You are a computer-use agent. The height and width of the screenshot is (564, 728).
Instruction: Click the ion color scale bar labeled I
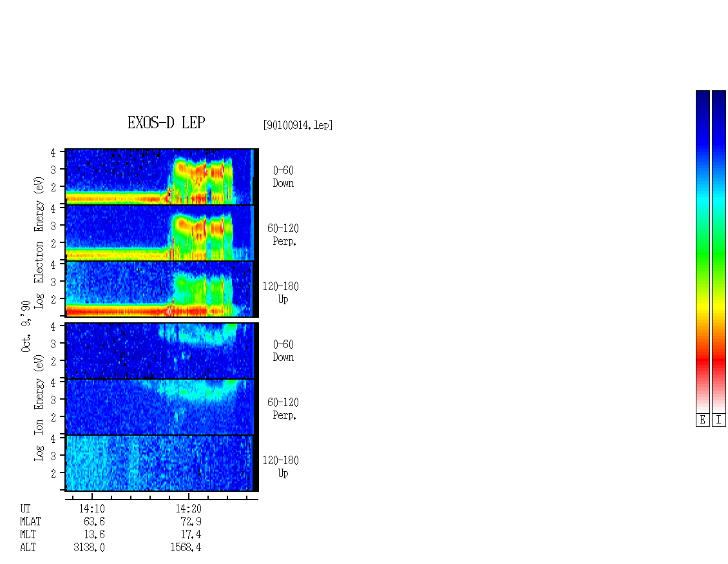[x=719, y=251]
